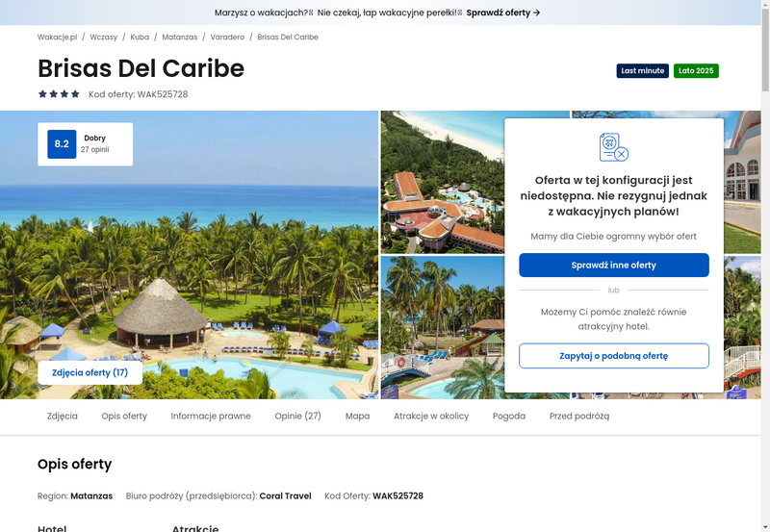Click the unavailable offer document icon
Image resolution: width=770 pixels, height=532 pixels.
614,147
